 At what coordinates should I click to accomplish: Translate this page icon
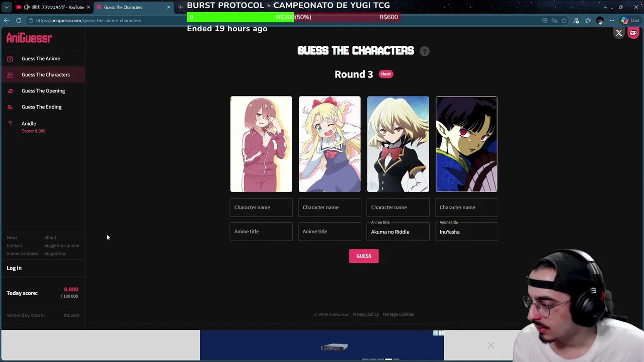554,21
